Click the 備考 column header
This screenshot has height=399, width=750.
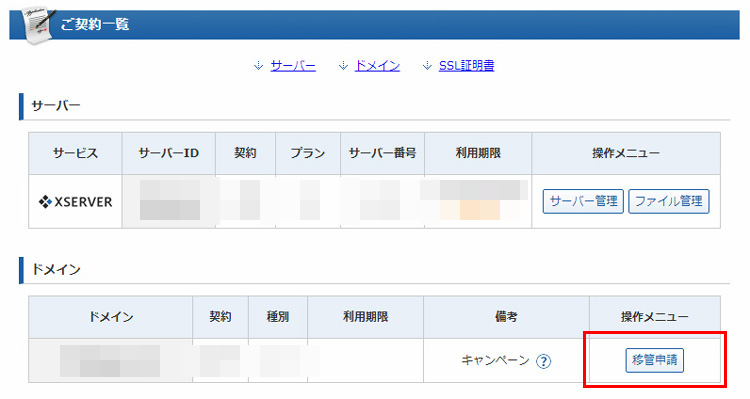coord(506,317)
